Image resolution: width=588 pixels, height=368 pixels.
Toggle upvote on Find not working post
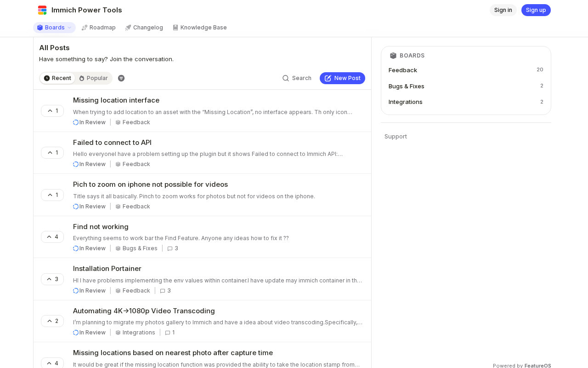(52, 237)
